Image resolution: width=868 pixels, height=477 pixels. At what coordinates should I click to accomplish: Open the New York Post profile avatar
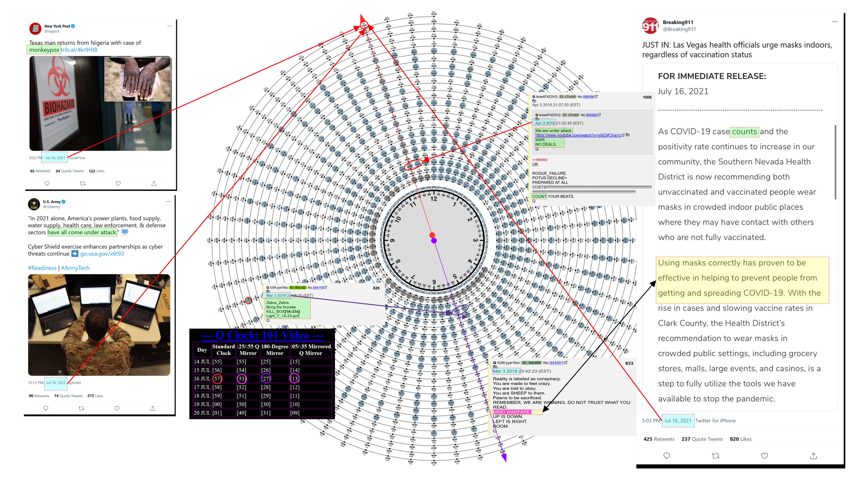[x=35, y=29]
